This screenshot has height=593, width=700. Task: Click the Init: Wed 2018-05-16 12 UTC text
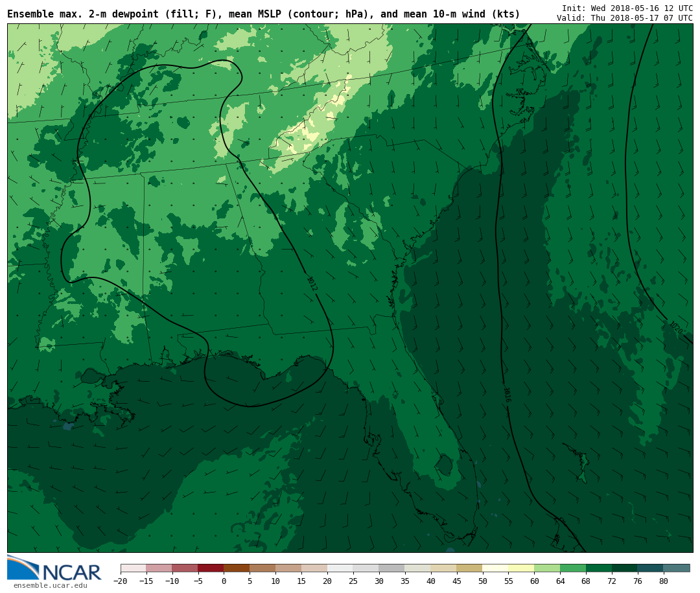pos(627,8)
